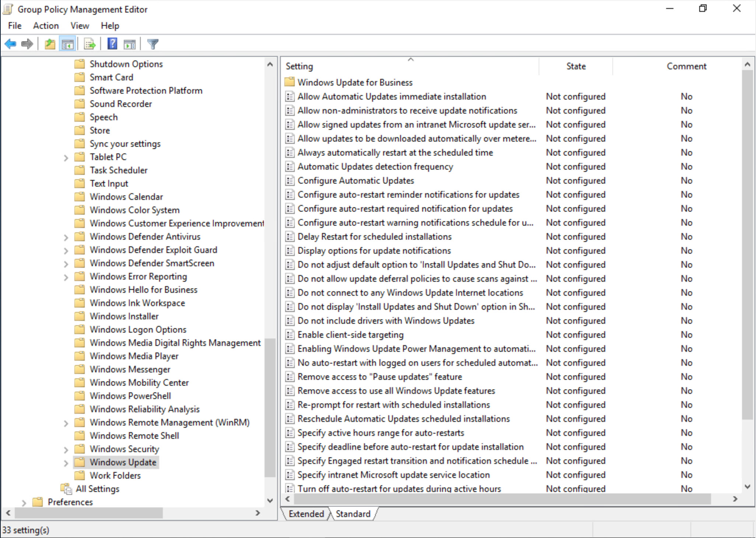The height and width of the screenshot is (538, 756).
Task: Click icon beside Do not include drivers setting
Action: click(x=290, y=320)
